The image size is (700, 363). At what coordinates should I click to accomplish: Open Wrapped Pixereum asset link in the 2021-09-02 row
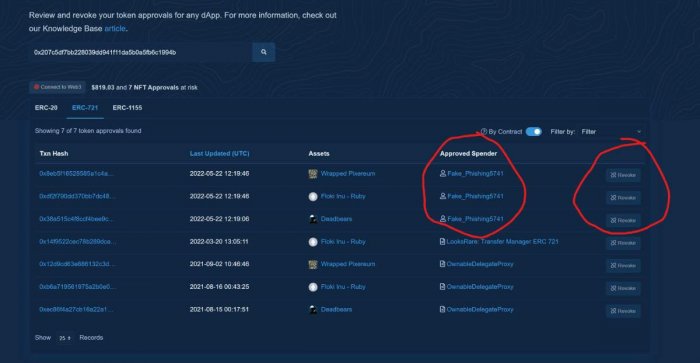click(348, 264)
